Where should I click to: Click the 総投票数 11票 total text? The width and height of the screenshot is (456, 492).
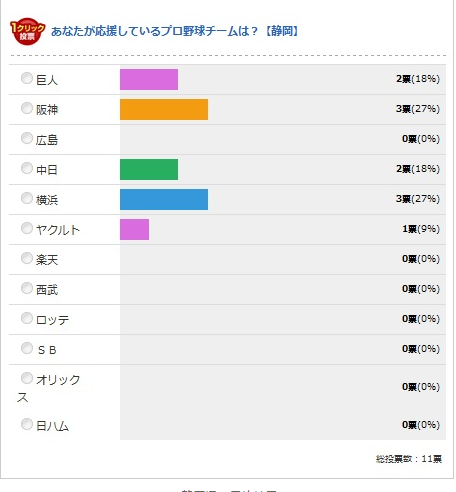point(409,459)
